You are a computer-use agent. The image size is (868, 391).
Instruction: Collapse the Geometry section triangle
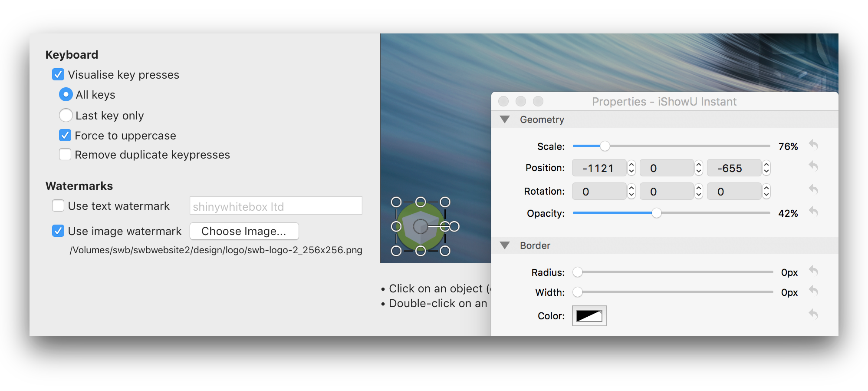[505, 119]
